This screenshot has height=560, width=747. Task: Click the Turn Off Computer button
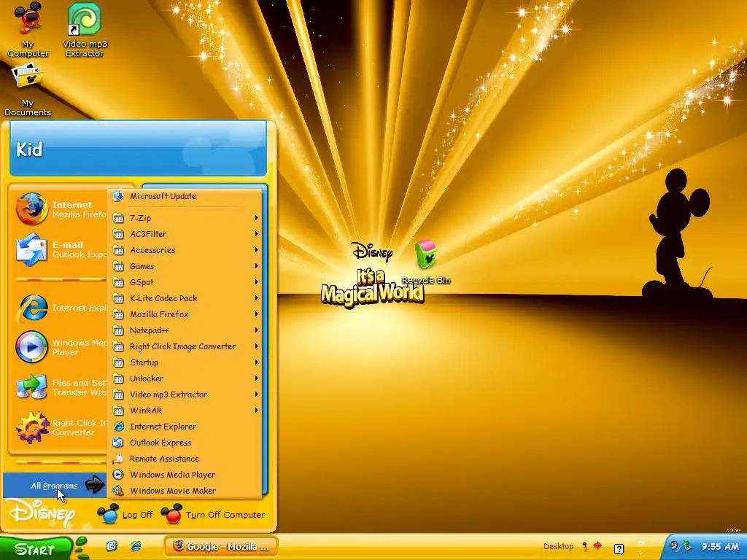(213, 515)
